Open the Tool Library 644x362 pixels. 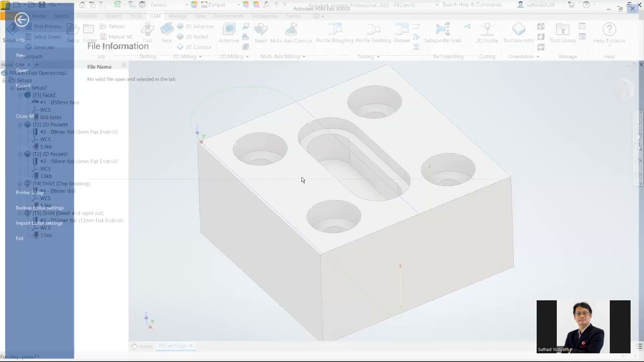(562, 33)
